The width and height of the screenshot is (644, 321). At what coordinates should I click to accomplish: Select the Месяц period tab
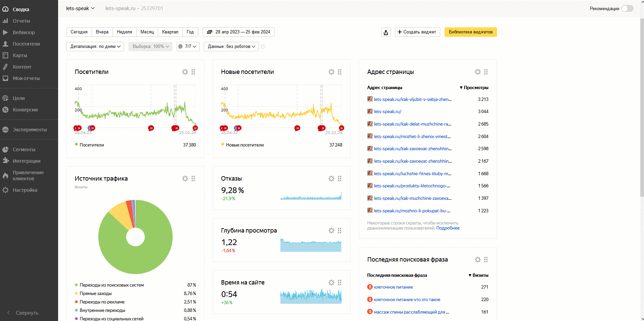(x=147, y=32)
